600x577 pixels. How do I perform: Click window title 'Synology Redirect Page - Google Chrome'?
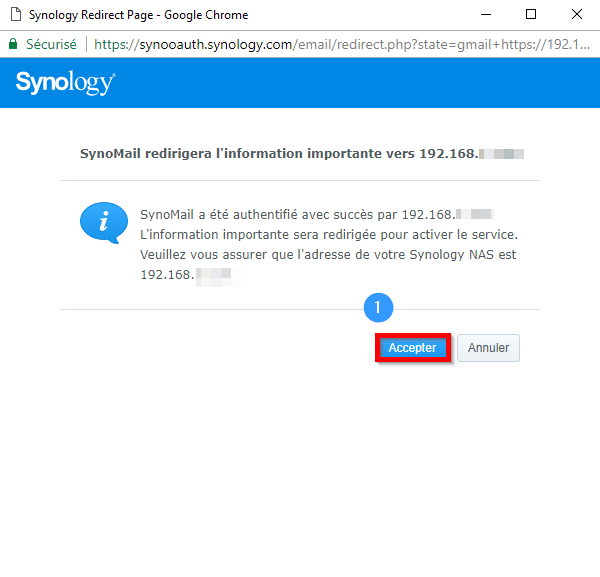click(x=139, y=15)
